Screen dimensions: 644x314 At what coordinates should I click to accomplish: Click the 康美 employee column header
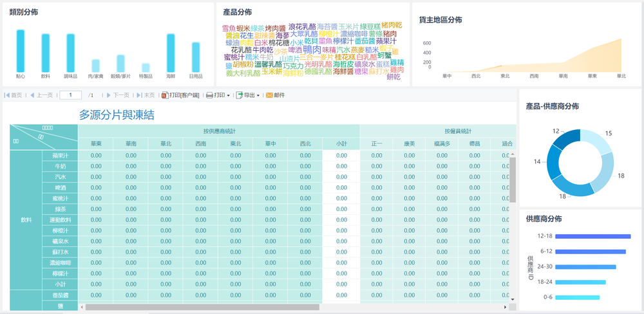pyautogui.click(x=410, y=144)
